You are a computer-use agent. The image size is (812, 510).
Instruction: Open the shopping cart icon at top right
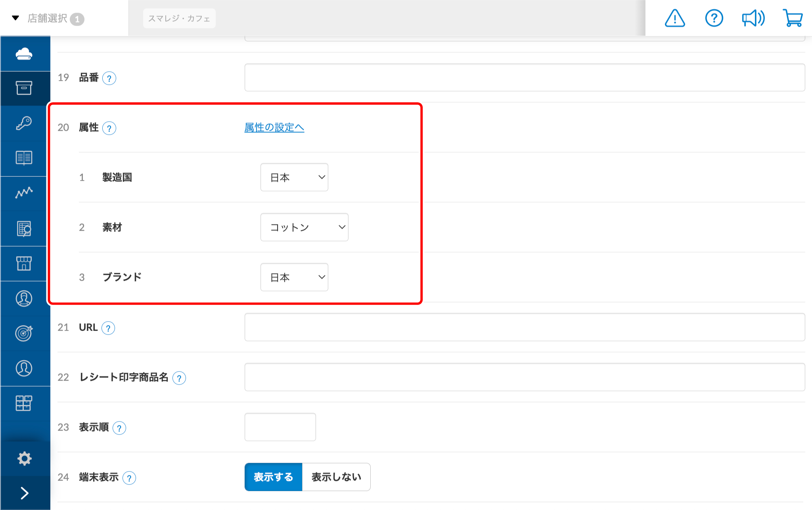tap(792, 18)
